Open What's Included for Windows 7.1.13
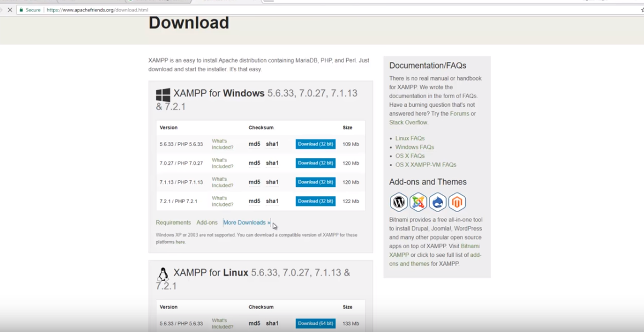 pos(223,182)
